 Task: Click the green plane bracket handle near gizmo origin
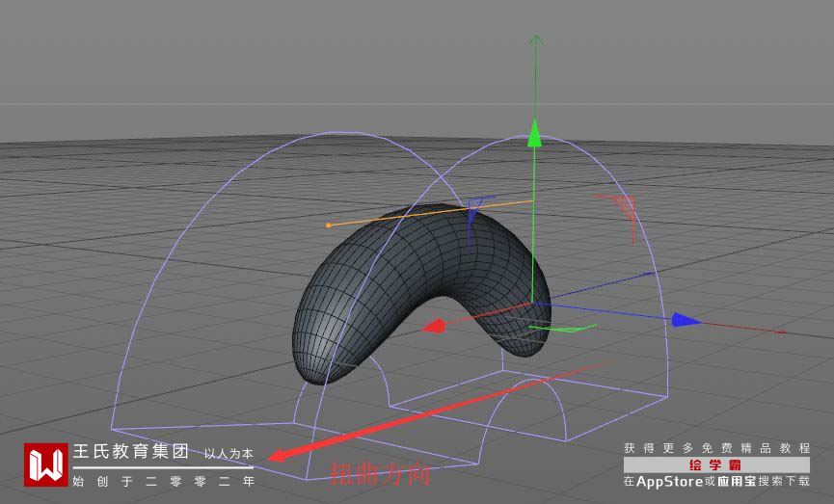(563, 328)
